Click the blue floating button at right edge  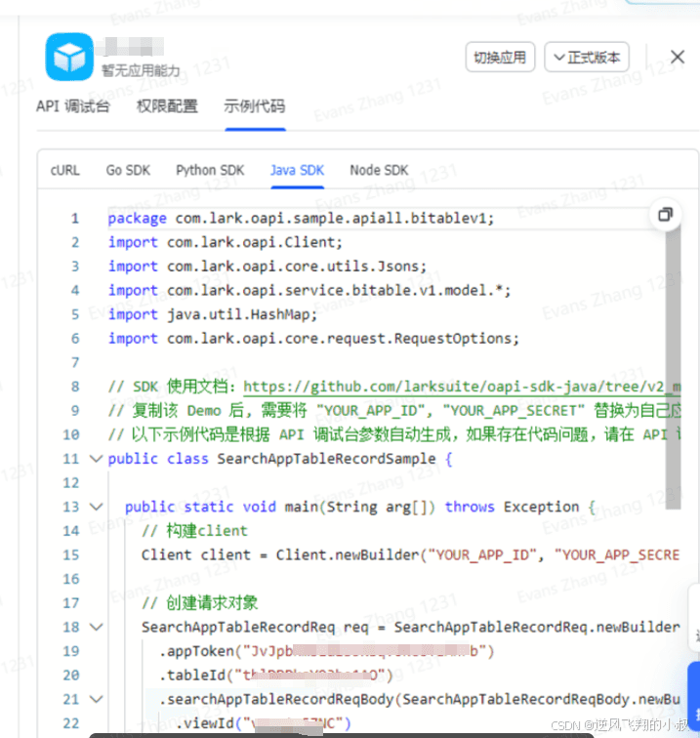(693, 697)
